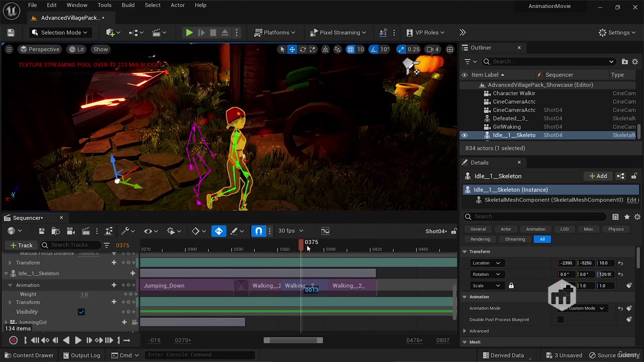Open the Selection Mode dropdown
644x362 pixels.
coord(60,33)
